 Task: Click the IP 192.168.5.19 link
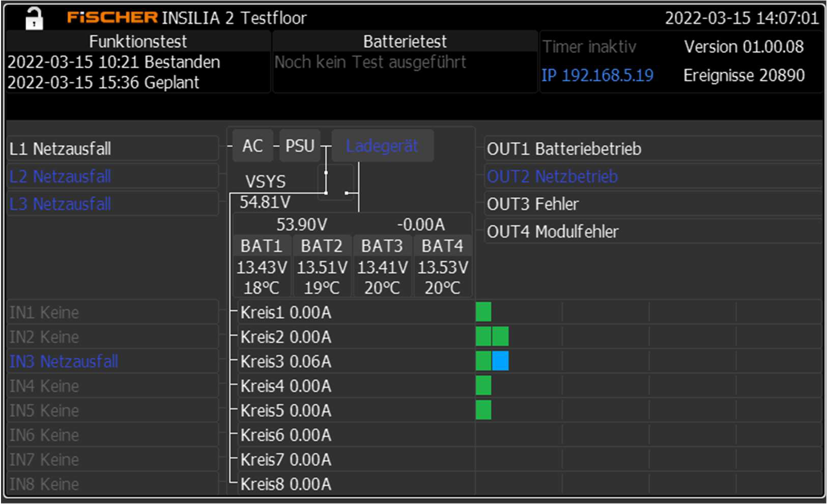tap(597, 75)
